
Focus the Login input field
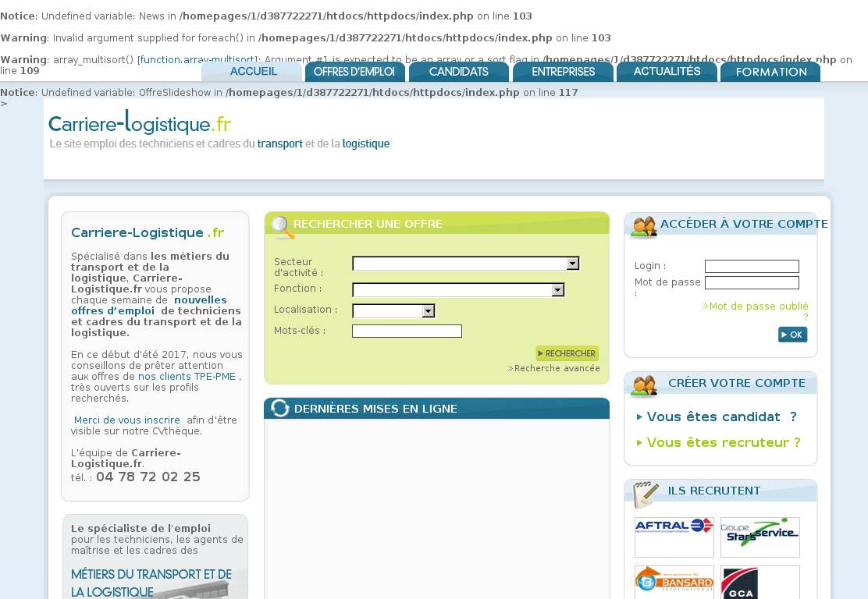(752, 267)
